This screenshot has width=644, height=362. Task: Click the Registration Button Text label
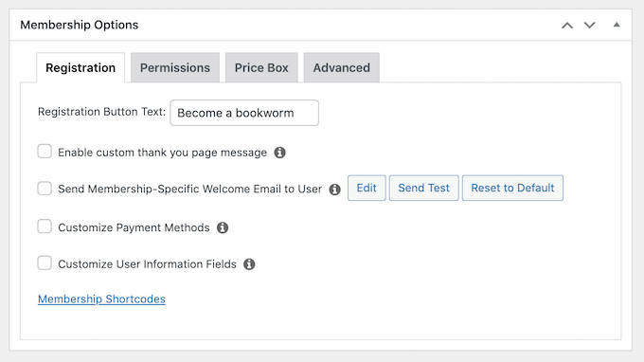[102, 112]
